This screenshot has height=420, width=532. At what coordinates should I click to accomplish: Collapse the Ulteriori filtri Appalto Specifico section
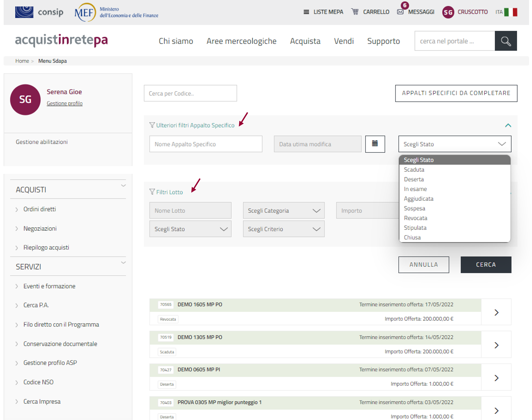tap(508, 125)
